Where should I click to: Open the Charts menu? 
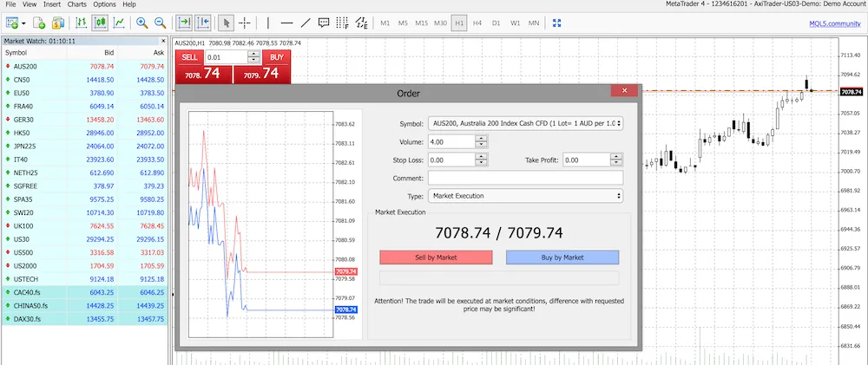tap(76, 4)
